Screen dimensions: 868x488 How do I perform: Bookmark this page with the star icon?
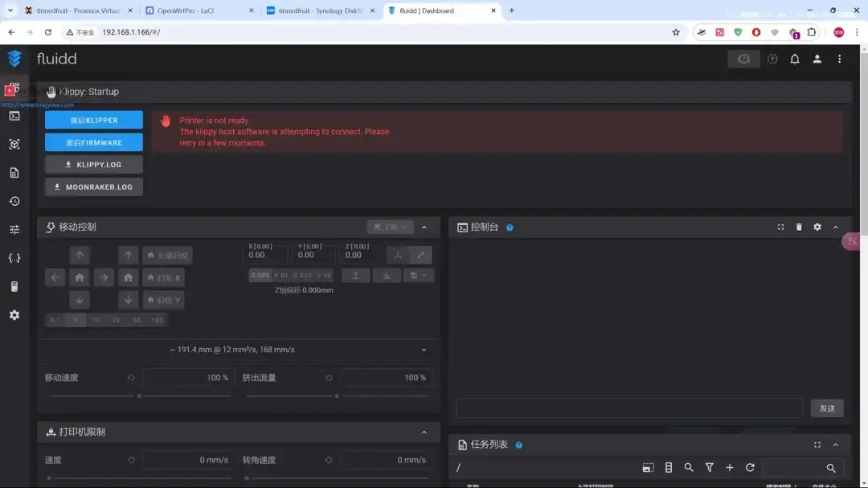(x=676, y=32)
